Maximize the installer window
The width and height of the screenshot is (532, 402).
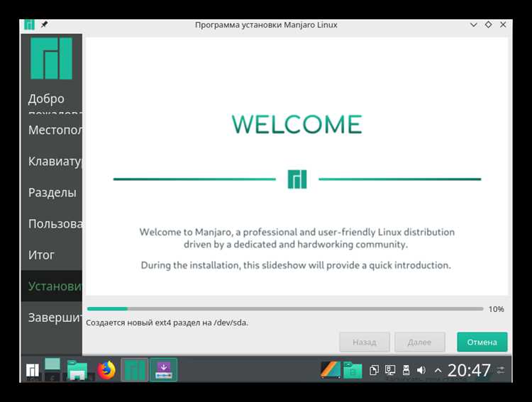coord(488,24)
